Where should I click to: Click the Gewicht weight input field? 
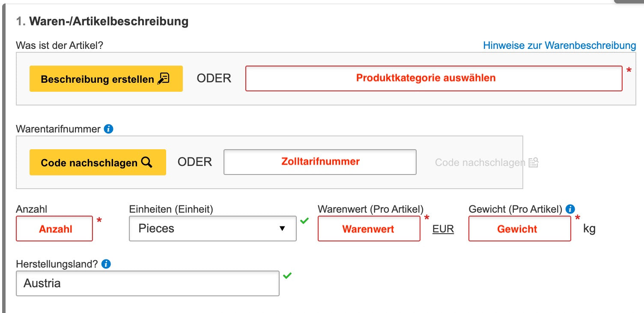[520, 229]
